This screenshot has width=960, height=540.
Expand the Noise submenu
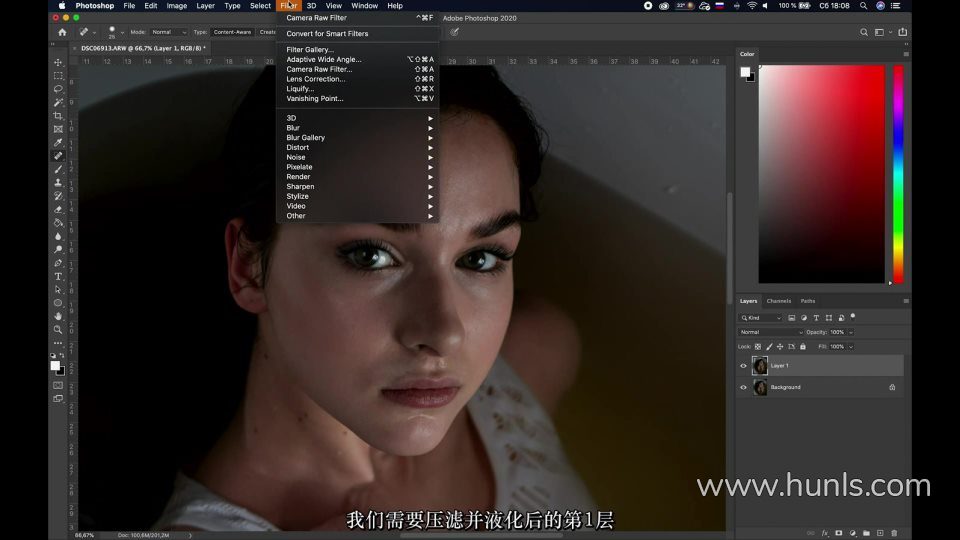(x=358, y=157)
